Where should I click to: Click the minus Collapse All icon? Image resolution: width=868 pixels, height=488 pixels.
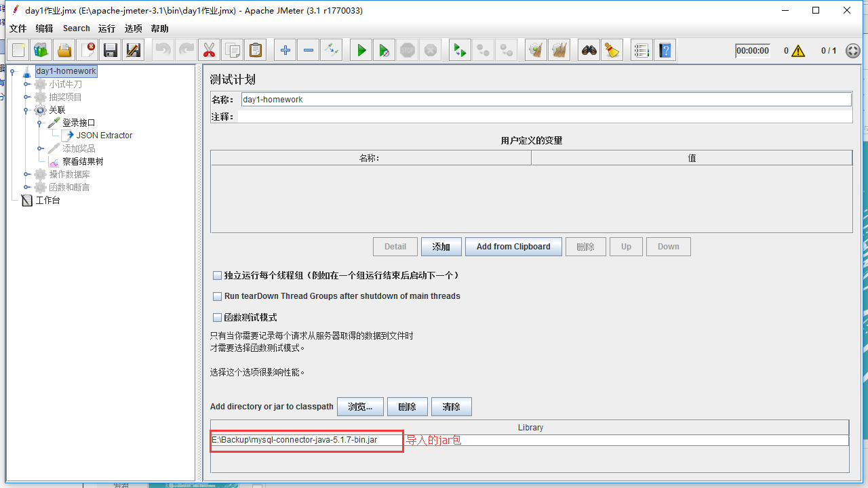309,50
